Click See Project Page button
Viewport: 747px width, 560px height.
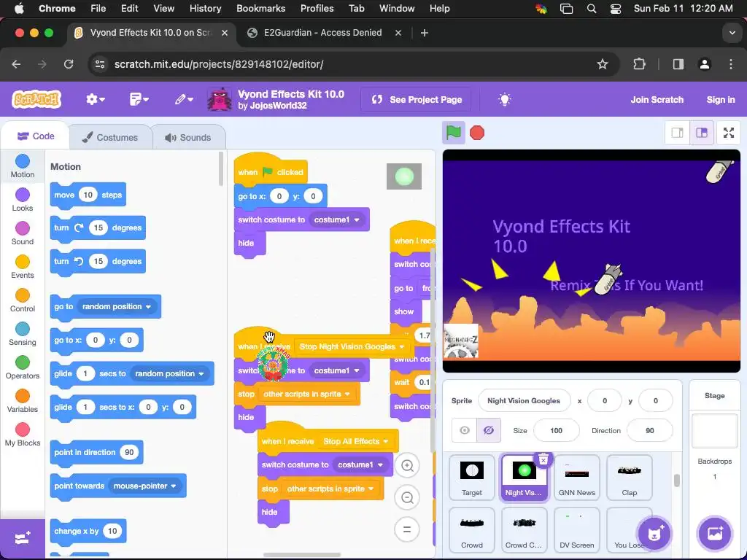(417, 99)
